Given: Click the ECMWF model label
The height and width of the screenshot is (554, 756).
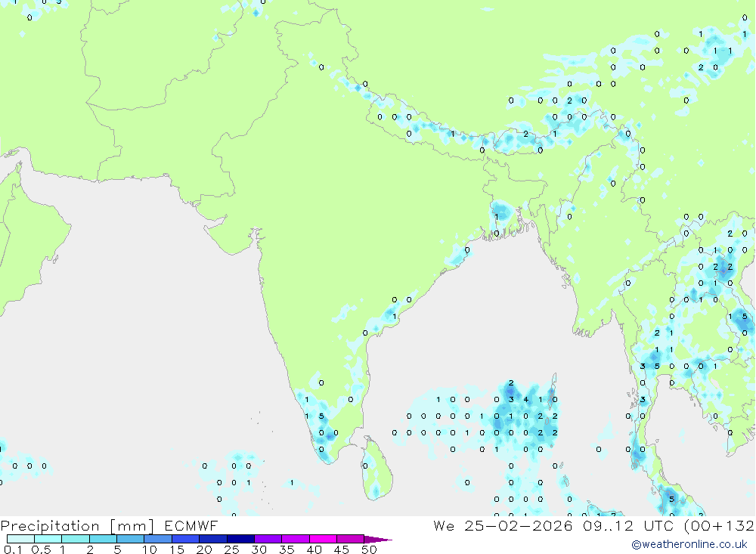Looking at the screenshot, I should point(191,526).
